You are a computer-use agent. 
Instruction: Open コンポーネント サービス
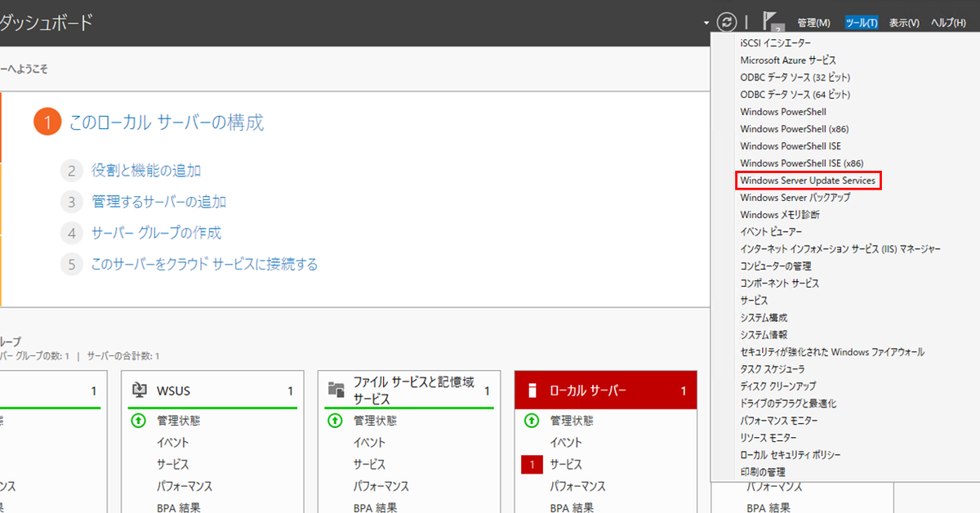point(780,283)
